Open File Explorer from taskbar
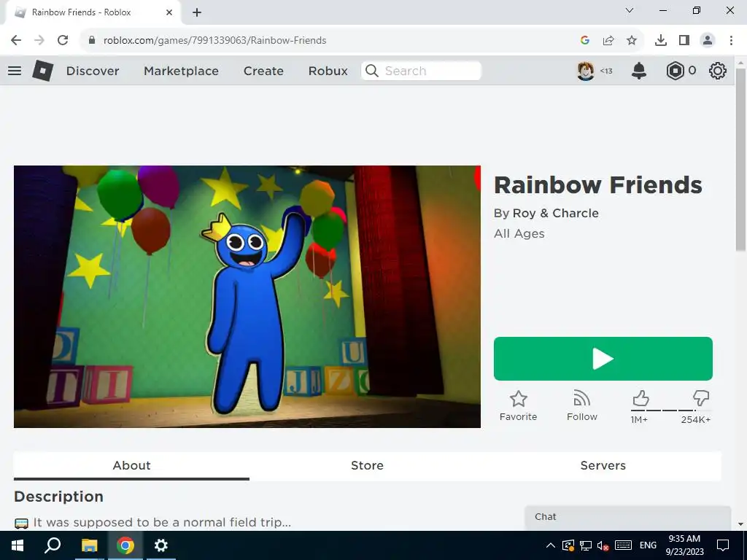This screenshot has height=560, width=747. (89, 545)
